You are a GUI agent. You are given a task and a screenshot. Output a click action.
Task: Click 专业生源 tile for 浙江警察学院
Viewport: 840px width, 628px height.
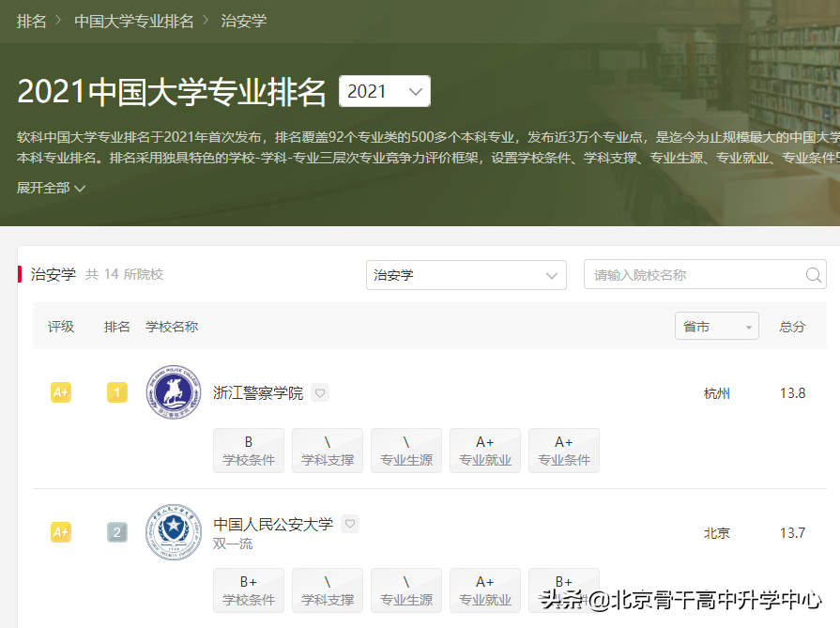(x=406, y=451)
